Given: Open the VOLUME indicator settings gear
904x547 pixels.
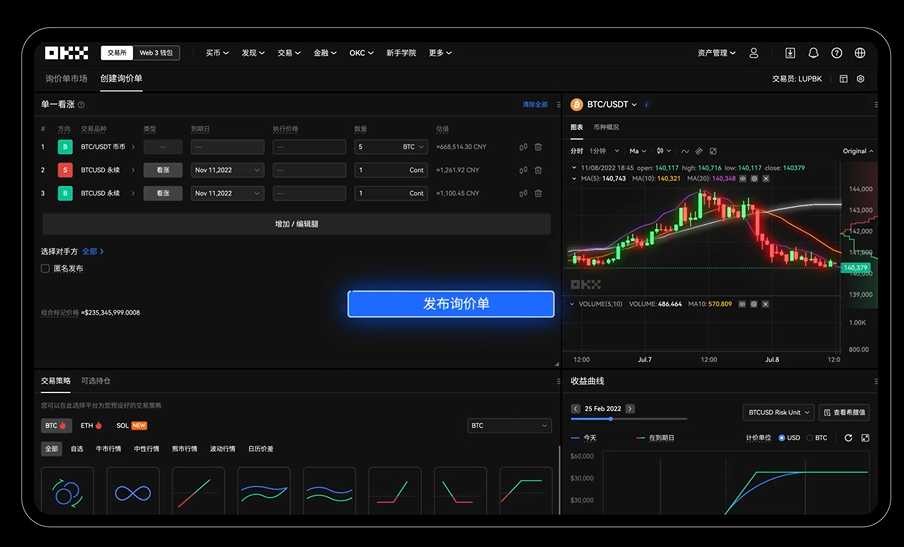Looking at the screenshot, I should (x=754, y=304).
